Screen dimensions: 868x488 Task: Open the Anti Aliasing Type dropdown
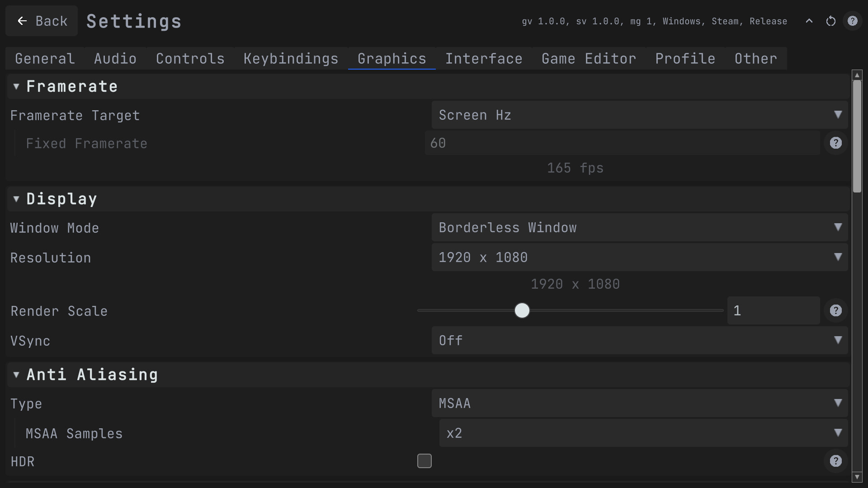coord(640,403)
